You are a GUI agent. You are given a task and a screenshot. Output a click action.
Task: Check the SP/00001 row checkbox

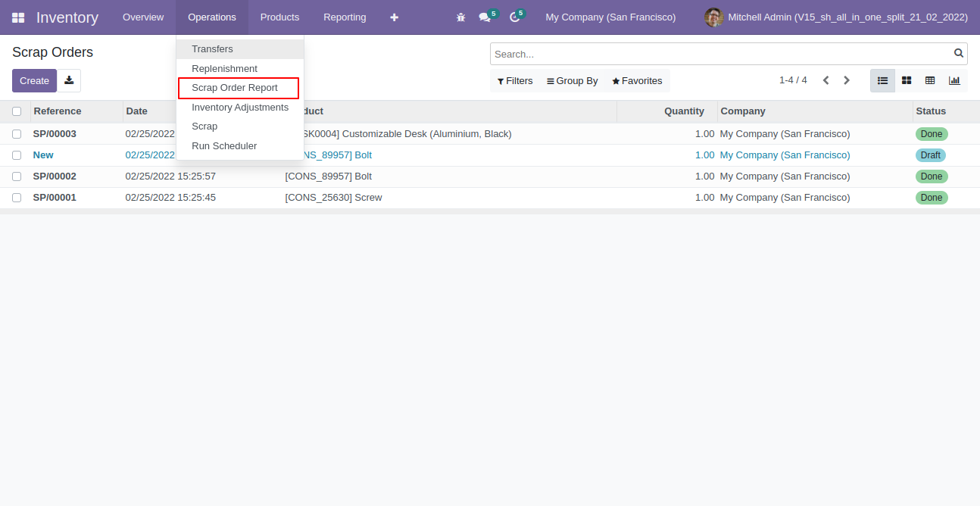(x=17, y=198)
